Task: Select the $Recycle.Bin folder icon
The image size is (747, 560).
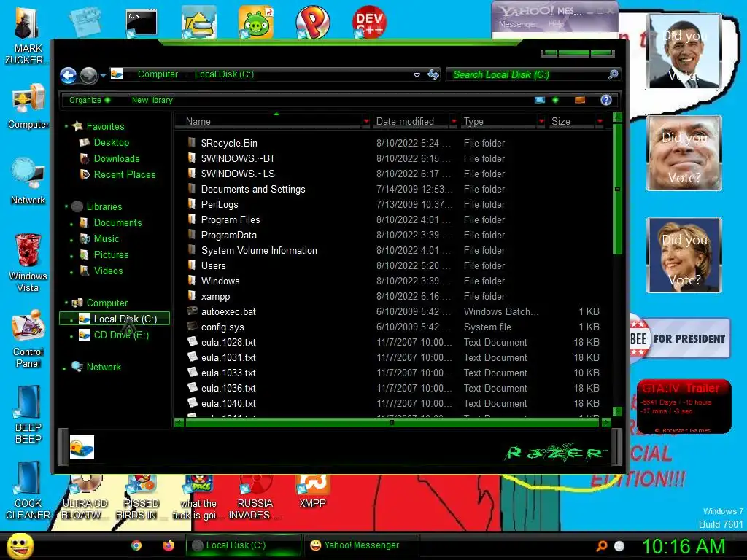Action: click(192, 142)
